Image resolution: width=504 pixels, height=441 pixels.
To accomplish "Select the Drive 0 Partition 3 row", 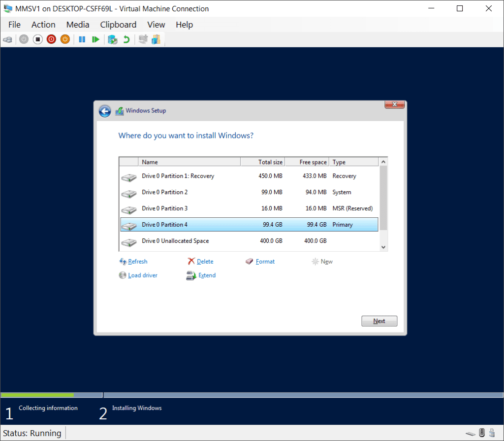I will (x=249, y=208).
